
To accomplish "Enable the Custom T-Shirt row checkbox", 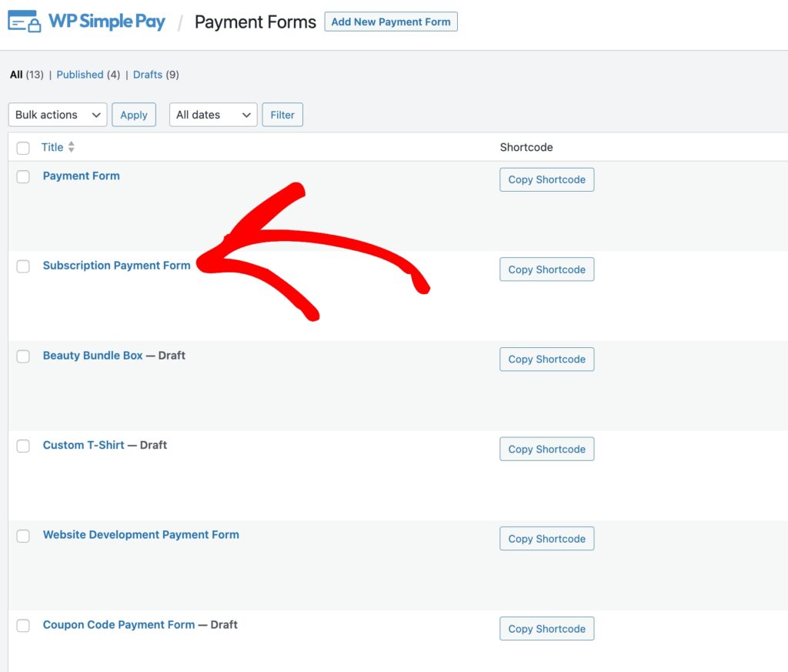I will (23, 446).
